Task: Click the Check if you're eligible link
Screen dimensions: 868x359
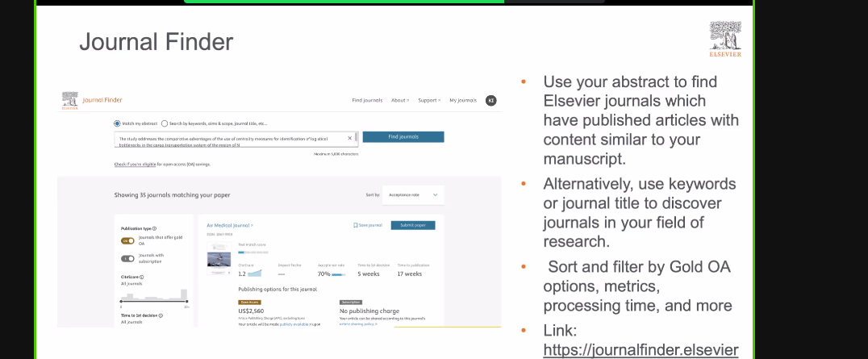Action: coord(135,165)
